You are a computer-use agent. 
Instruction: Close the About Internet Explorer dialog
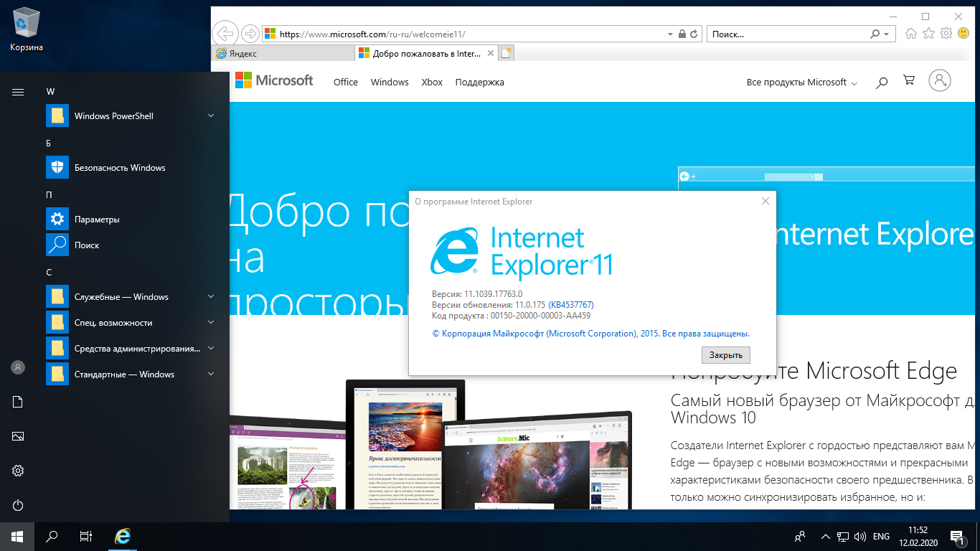(765, 202)
